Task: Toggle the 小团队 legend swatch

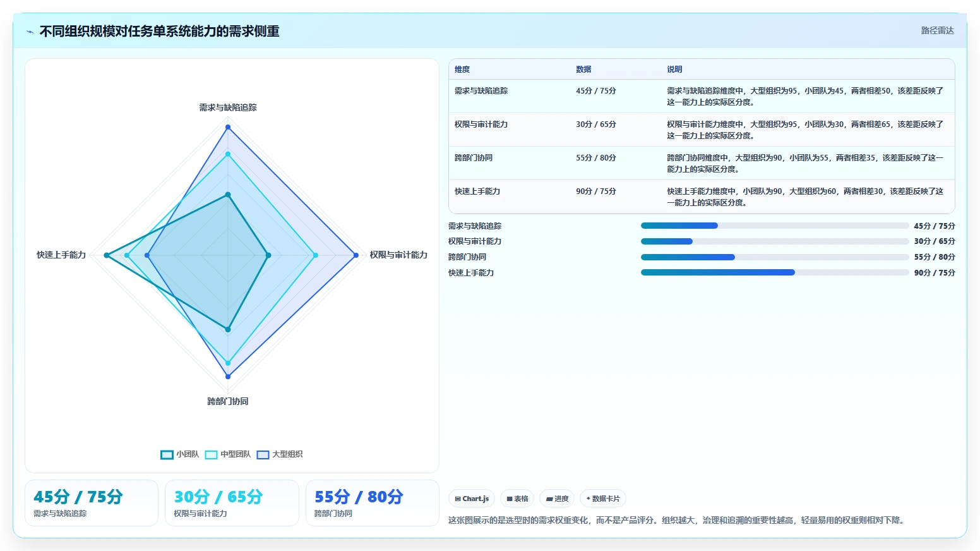Action: coord(167,454)
